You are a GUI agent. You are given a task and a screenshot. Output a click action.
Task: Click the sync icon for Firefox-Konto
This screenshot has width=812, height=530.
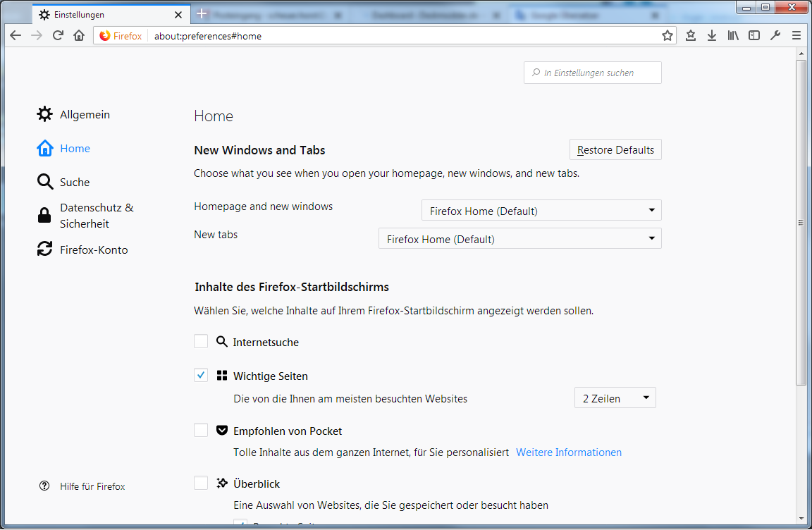44,249
